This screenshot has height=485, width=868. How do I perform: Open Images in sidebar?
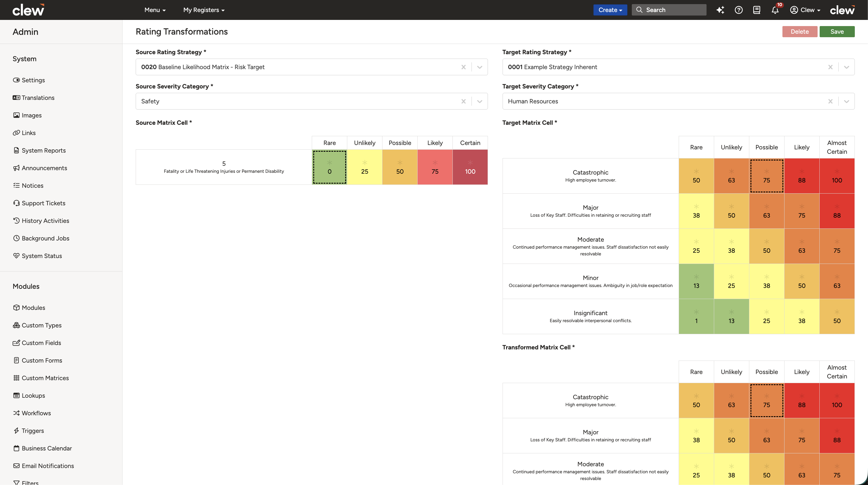[x=27, y=115]
